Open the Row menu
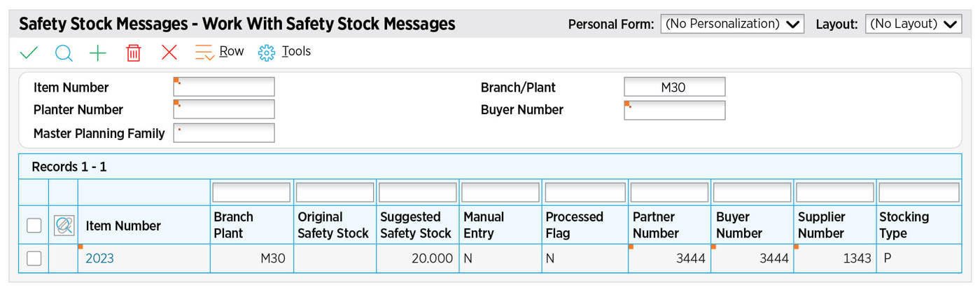This screenshot has height=292, width=980. tap(232, 51)
